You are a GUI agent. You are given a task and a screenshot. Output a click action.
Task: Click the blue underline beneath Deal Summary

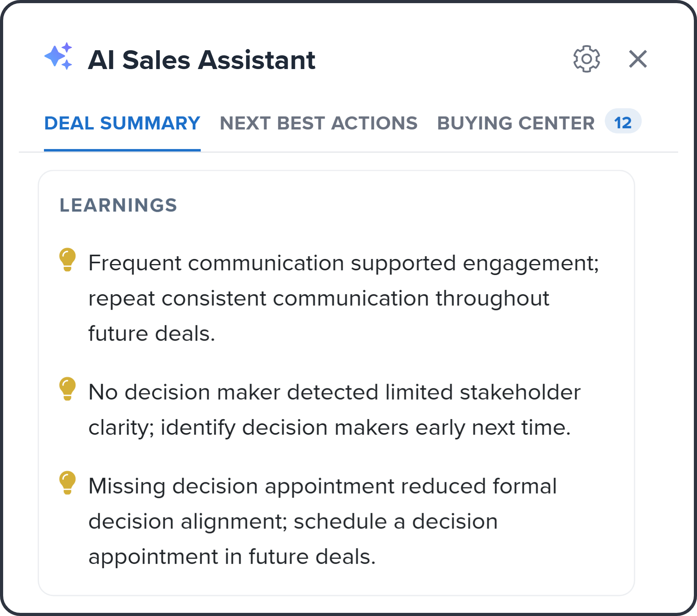coord(122,150)
